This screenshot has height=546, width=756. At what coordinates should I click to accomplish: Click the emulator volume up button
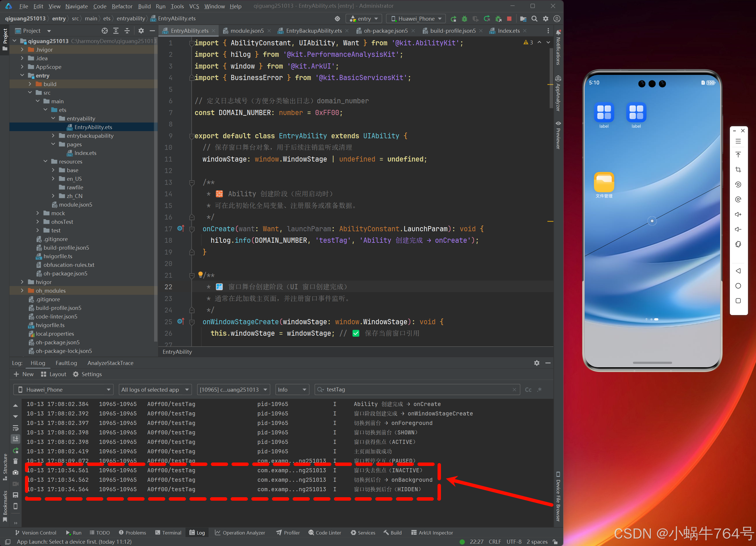point(738,214)
